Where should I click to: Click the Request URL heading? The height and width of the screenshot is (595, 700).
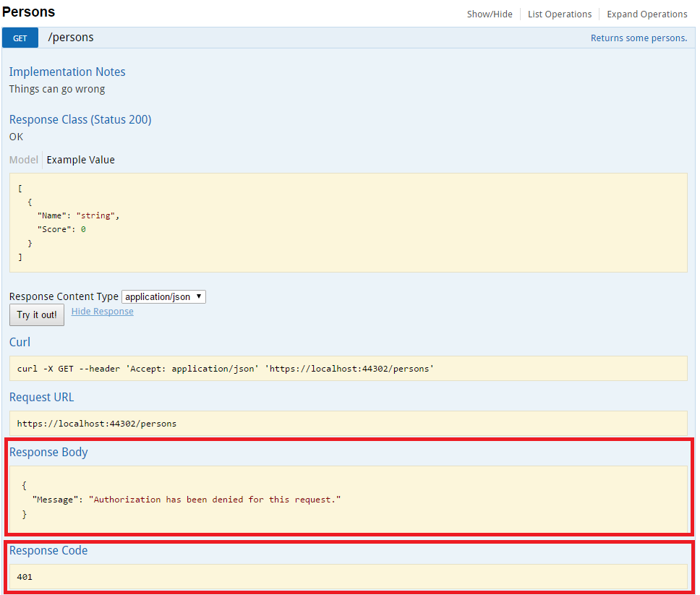click(41, 397)
